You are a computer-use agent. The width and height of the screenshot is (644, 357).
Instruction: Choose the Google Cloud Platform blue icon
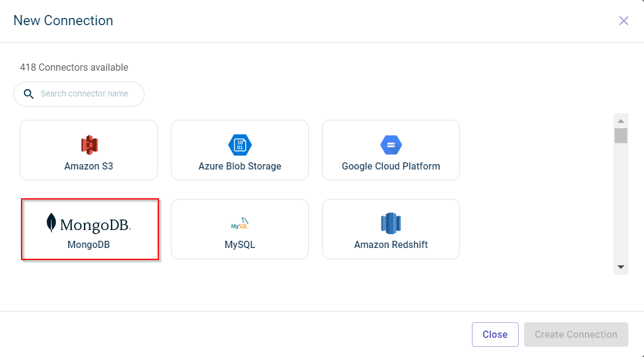coord(391,145)
